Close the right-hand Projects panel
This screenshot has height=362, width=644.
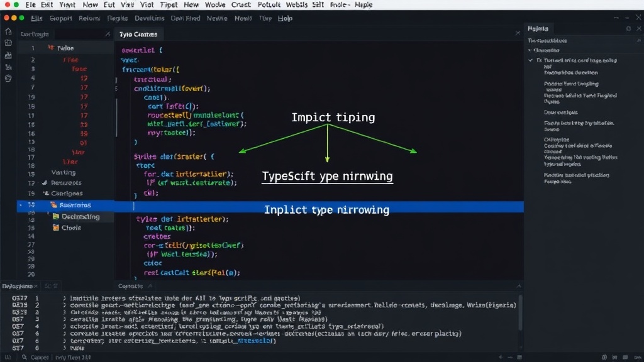(639, 28)
